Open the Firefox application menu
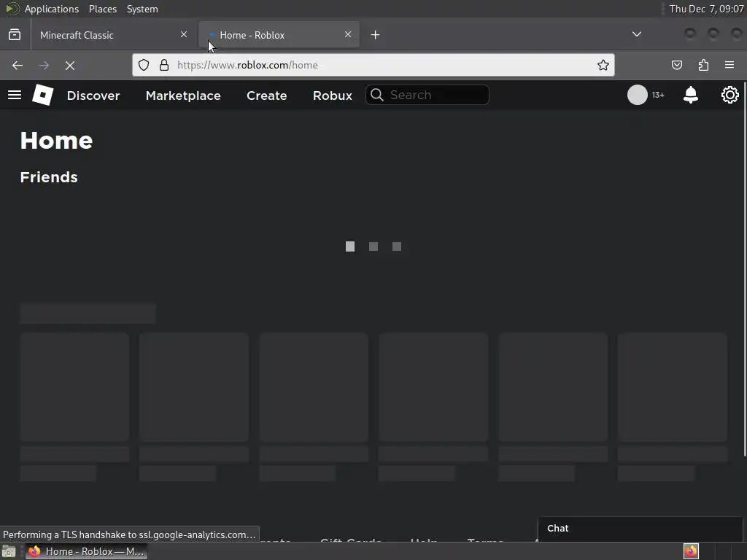 (729, 65)
